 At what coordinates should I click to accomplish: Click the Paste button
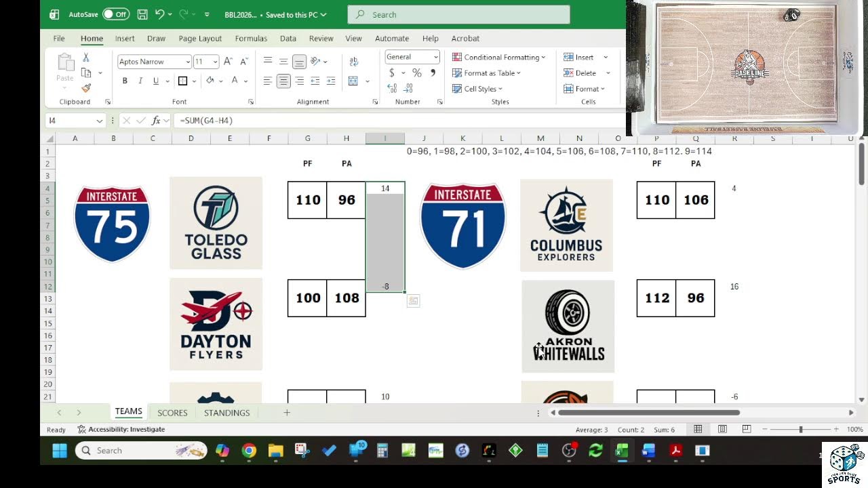(x=65, y=68)
